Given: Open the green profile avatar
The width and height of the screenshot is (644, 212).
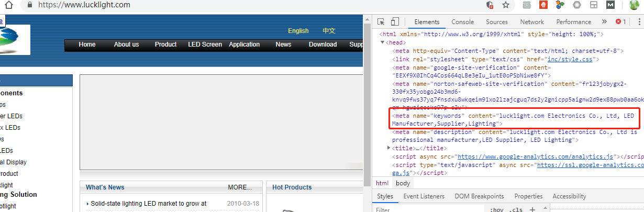Looking at the screenshot, I should (x=635, y=5).
